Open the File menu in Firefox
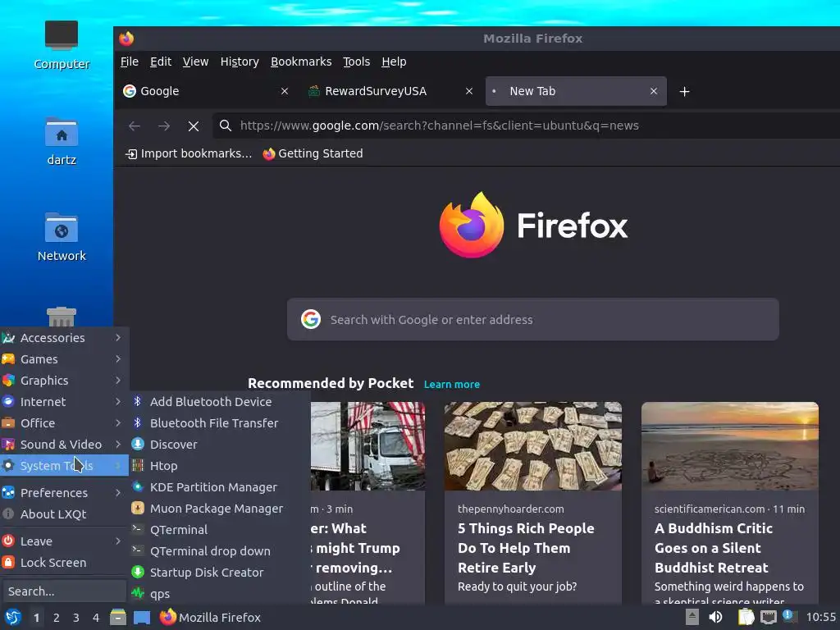The image size is (840, 630). point(129,62)
